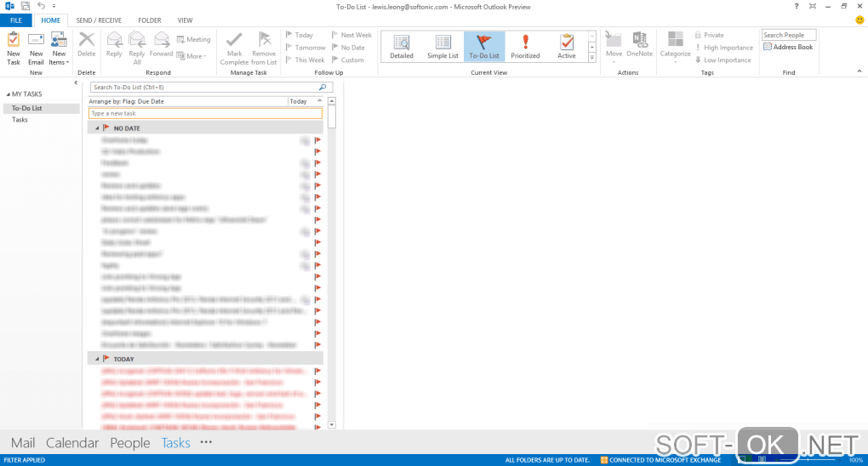Switch to the SEND / RECEIVE tab

tap(99, 20)
